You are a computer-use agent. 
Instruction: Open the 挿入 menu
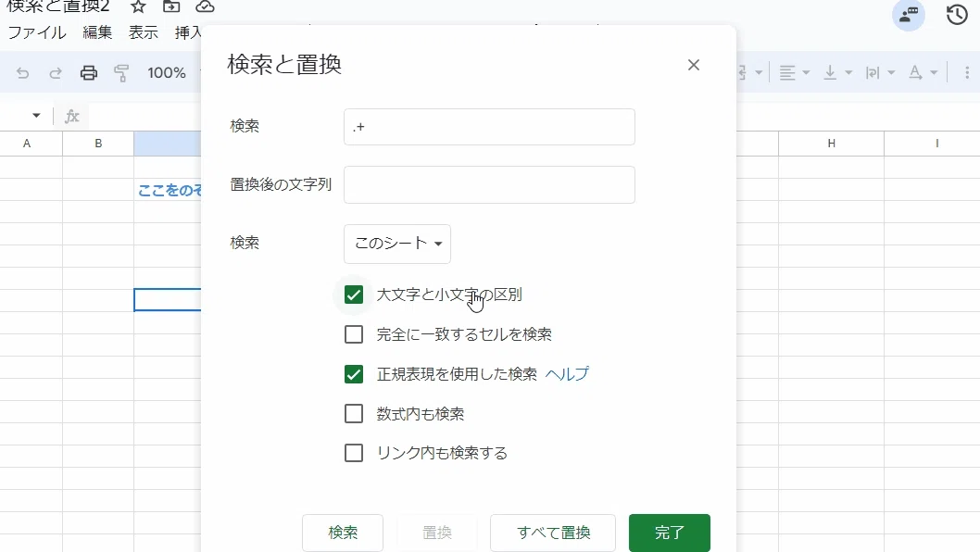click(187, 32)
